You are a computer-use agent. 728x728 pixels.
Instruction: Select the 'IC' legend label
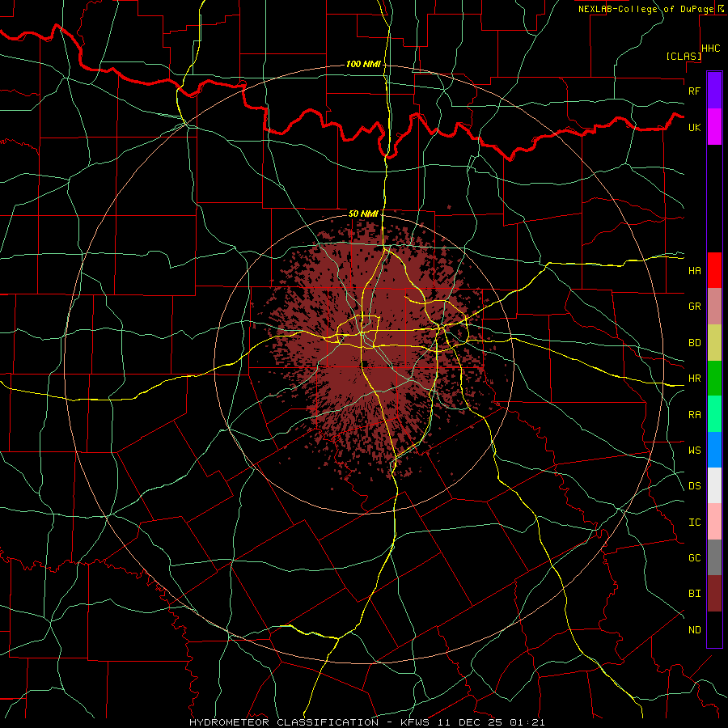pyautogui.click(x=695, y=523)
